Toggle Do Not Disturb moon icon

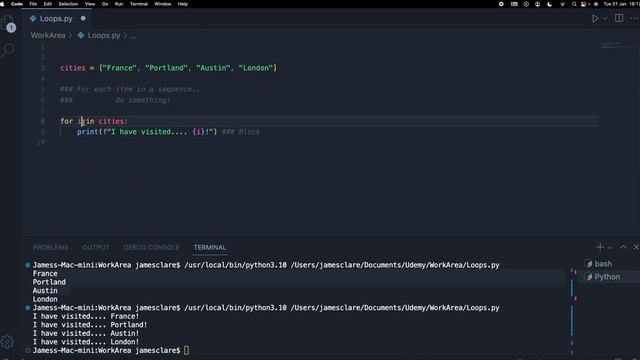point(549,4)
